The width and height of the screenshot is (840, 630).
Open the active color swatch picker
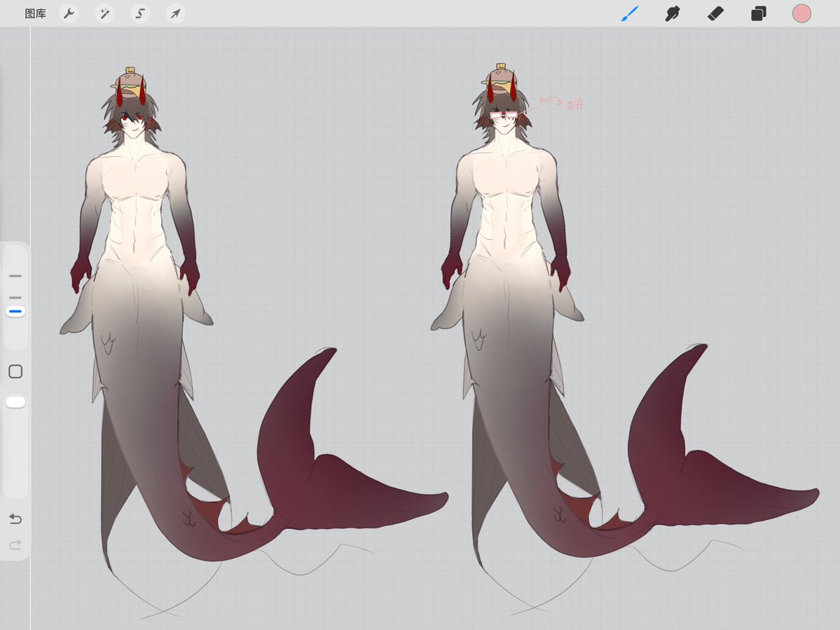point(801,13)
